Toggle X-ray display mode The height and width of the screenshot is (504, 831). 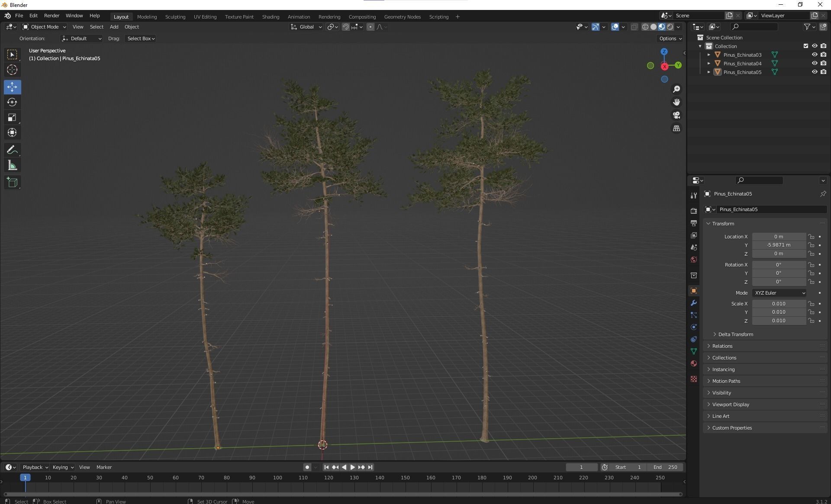634,27
